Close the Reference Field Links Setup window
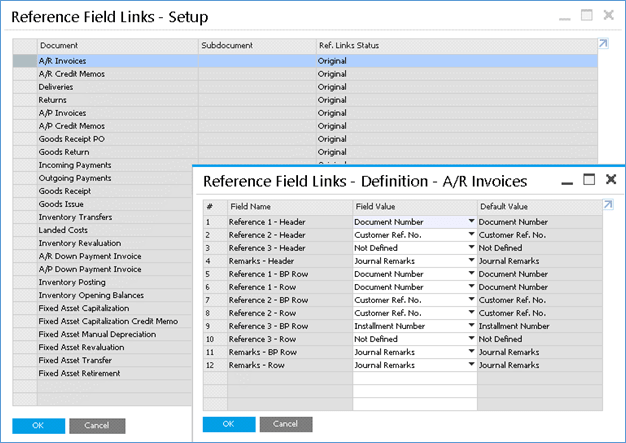 click(x=609, y=15)
